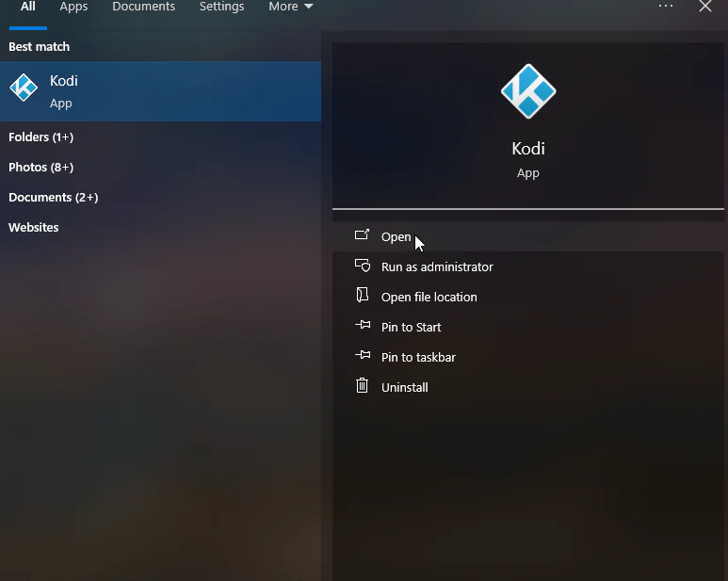Click Open to launch Kodi

pos(528,236)
